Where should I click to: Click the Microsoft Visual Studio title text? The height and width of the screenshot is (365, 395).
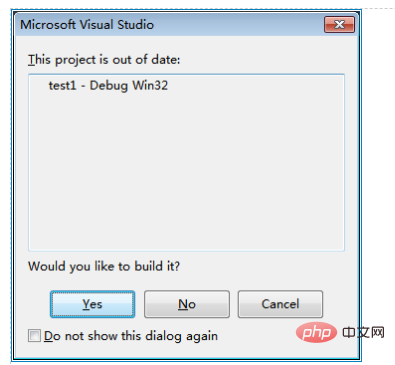87,25
